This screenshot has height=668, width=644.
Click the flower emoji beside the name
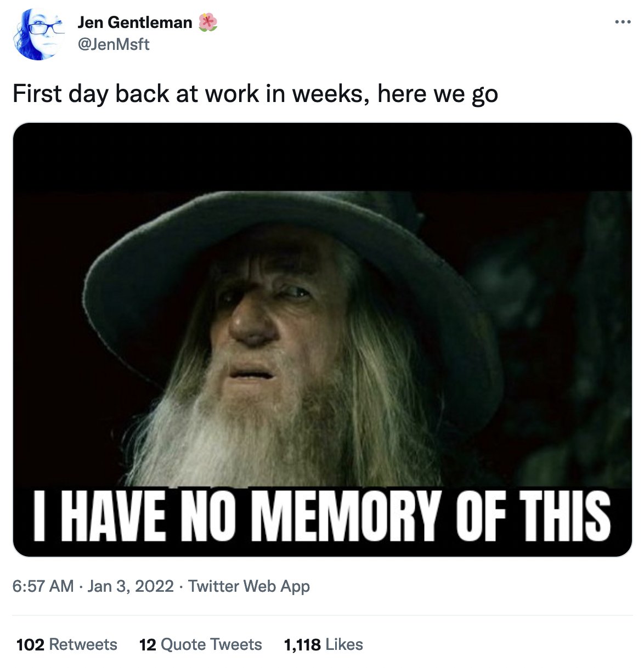coord(207,22)
